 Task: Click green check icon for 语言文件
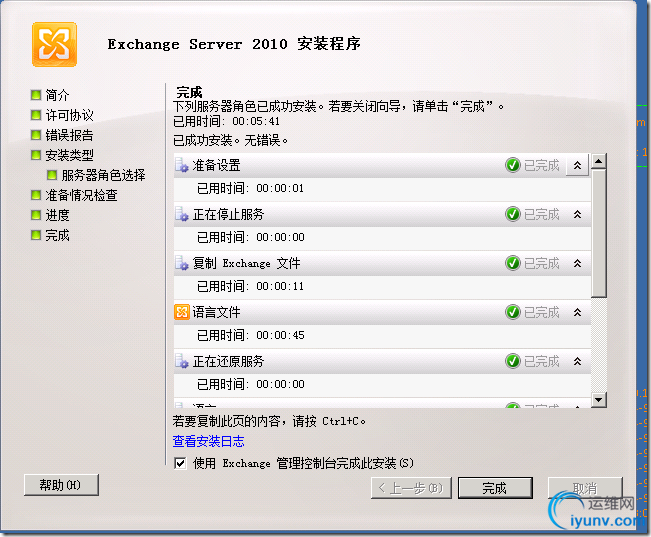[513, 312]
